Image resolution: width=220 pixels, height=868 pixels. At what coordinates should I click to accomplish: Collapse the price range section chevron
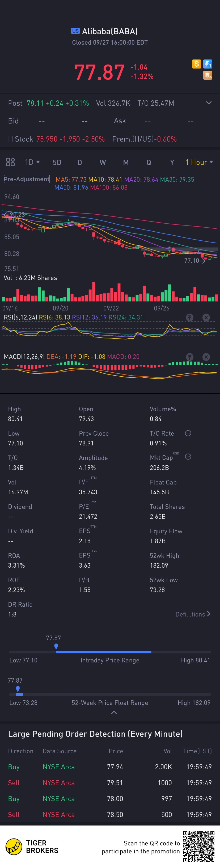[x=114, y=712]
